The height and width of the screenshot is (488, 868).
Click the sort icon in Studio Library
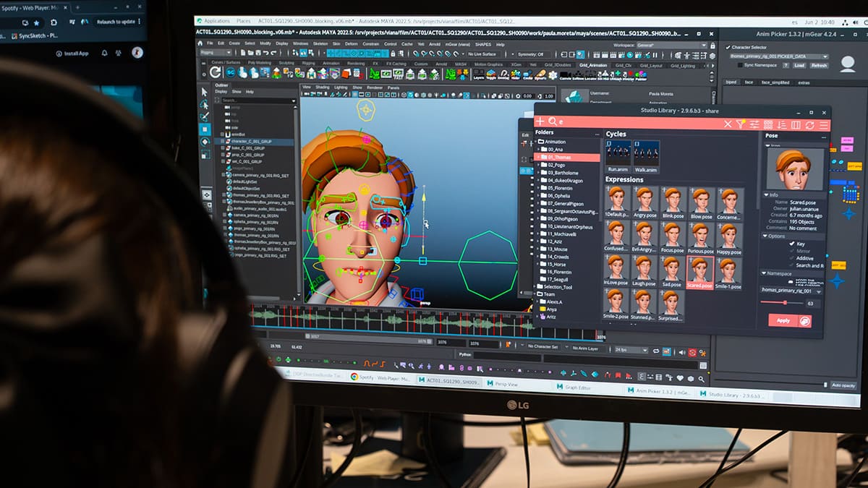coord(782,125)
